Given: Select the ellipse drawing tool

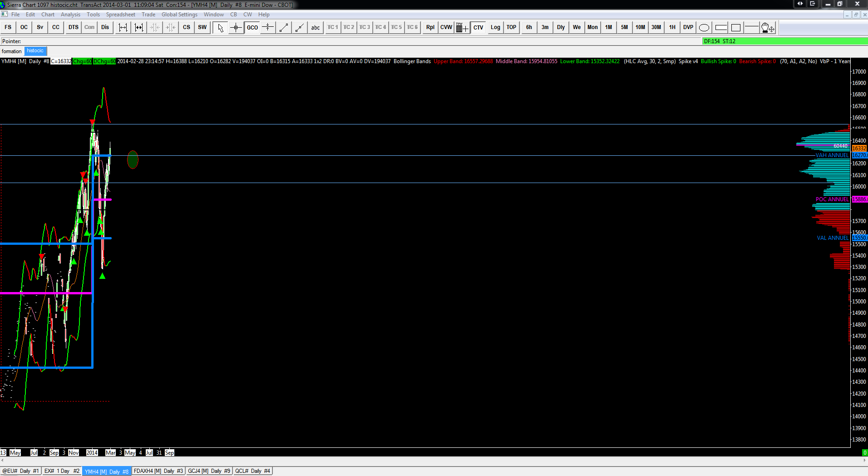Looking at the screenshot, I should click(x=704, y=27).
